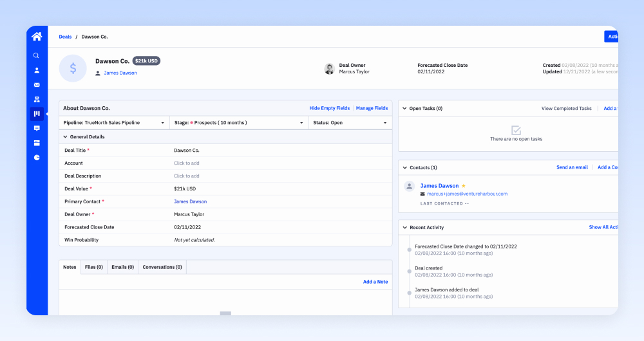The height and width of the screenshot is (341, 644).
Task: Click View Completed Tasks link
Action: point(566,108)
